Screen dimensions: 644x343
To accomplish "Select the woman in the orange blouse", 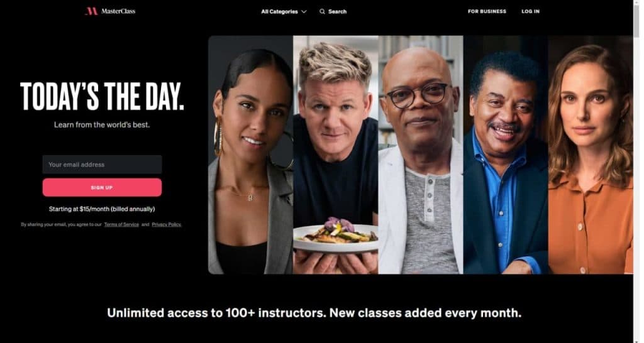I will click(591, 155).
